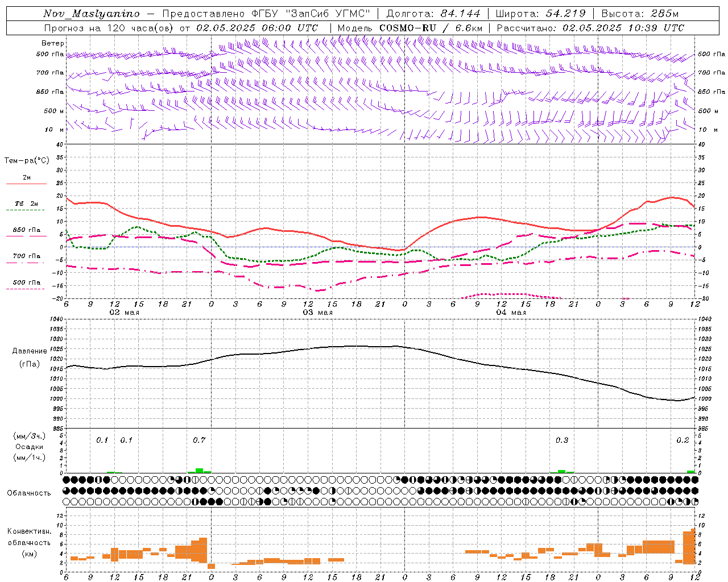This screenshot has width=728, height=582.
Task: Click the Td 2м legend entry
Action: pos(26,203)
